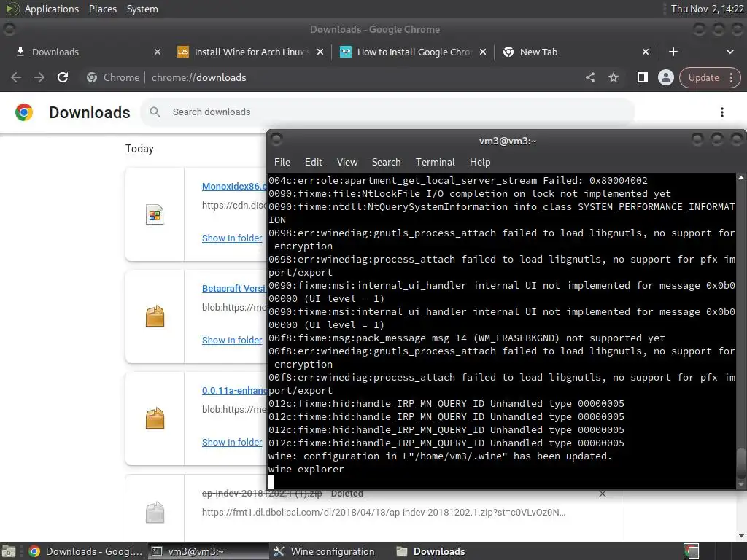The height and width of the screenshot is (560, 747).
Task: Open the System panel menu
Action: pyautogui.click(x=142, y=9)
